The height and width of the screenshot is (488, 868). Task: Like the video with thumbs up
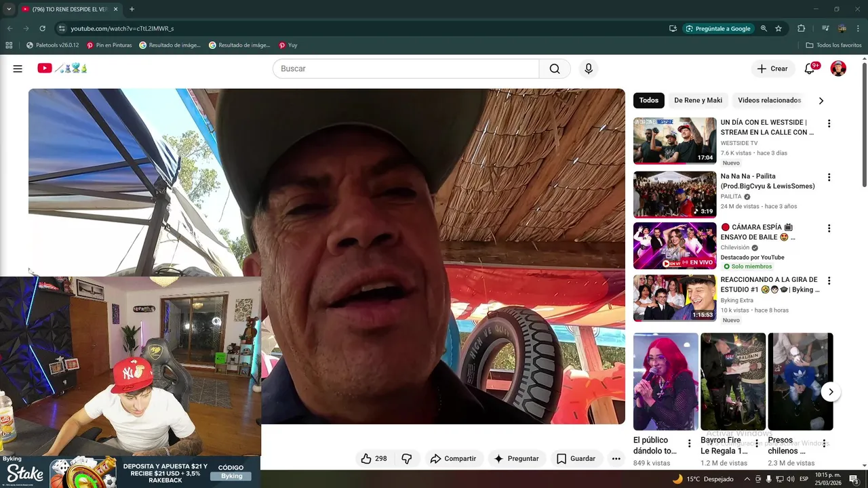(x=374, y=459)
